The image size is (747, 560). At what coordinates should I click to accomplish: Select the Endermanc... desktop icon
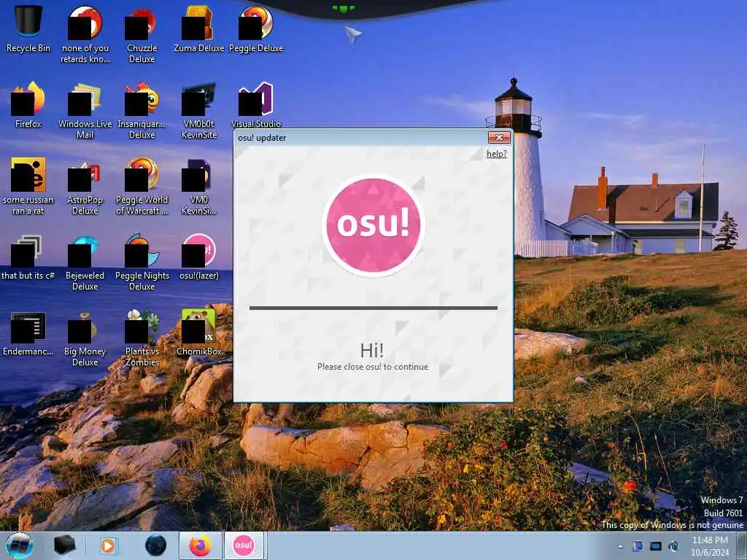click(x=28, y=332)
